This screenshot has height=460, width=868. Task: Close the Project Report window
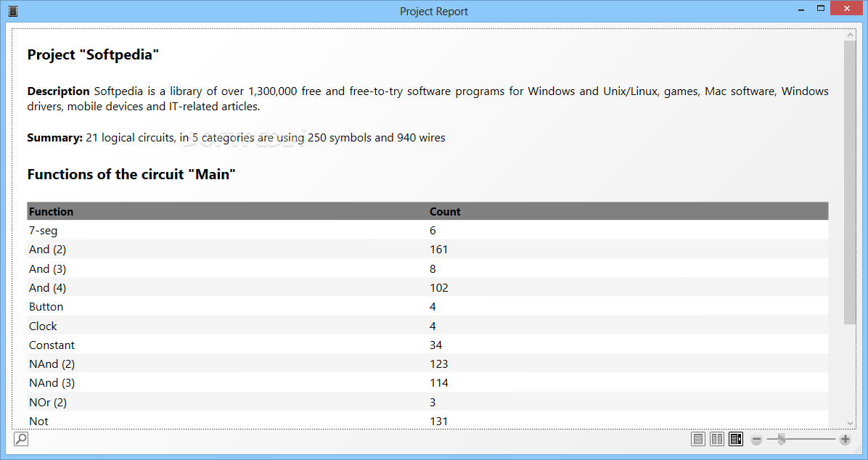pos(846,8)
